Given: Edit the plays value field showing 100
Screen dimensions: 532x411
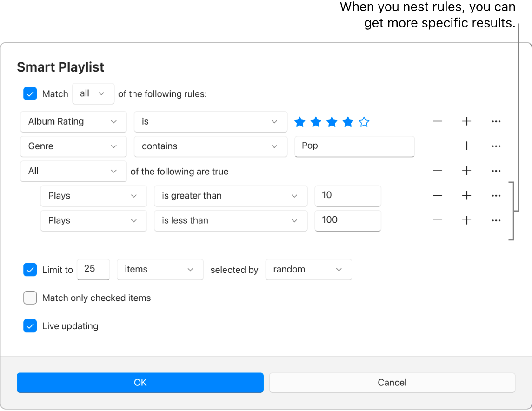Looking at the screenshot, I should [348, 220].
